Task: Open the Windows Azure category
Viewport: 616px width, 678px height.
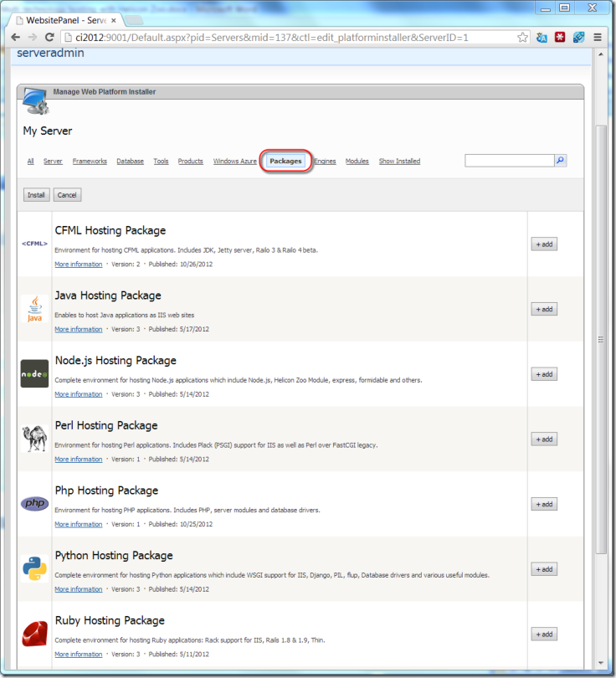Action: point(234,162)
